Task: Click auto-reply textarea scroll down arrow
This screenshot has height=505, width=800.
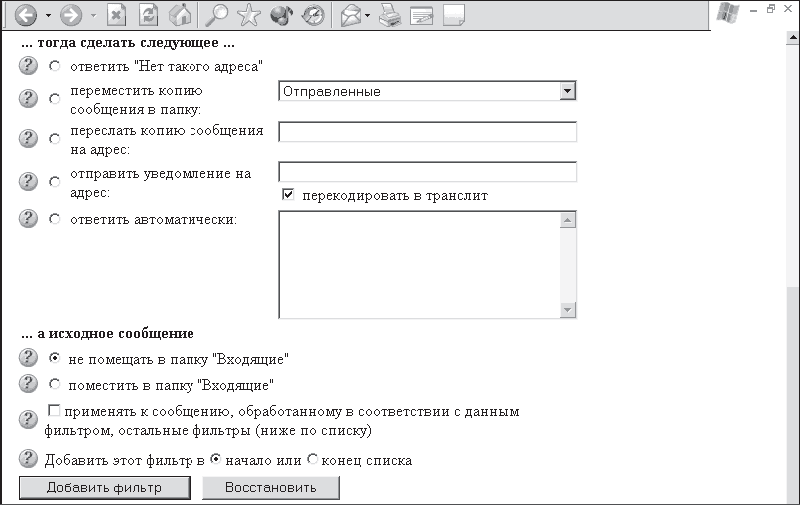Action: [x=568, y=310]
